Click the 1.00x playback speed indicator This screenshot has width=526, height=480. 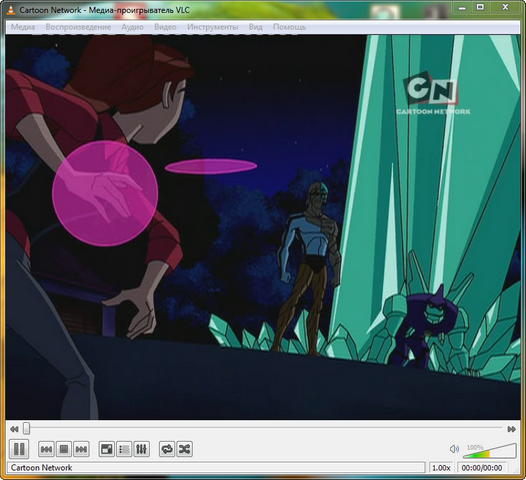click(441, 468)
